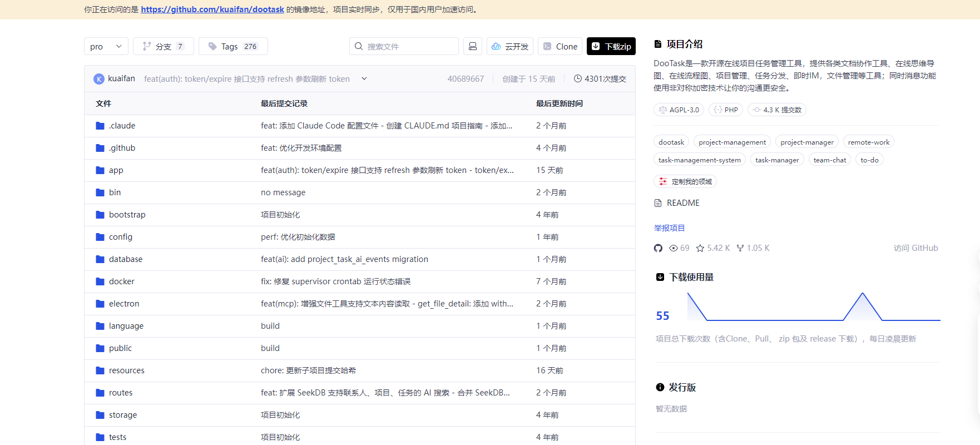This screenshot has height=445, width=980.
Task: Select the remote-work topic tag
Action: point(869,142)
